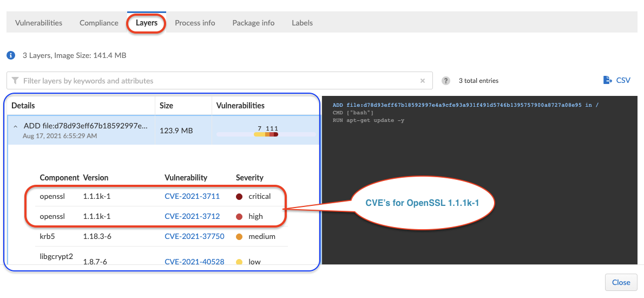Click the filter funnel icon
This screenshot has width=644, height=298.
point(15,81)
